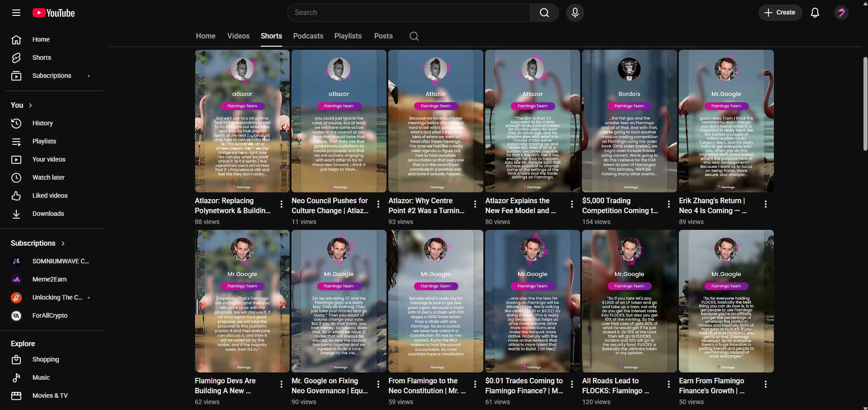
Task: Play Mr. Google on Fixing Neo Governance thumbnail
Action: 339,301
